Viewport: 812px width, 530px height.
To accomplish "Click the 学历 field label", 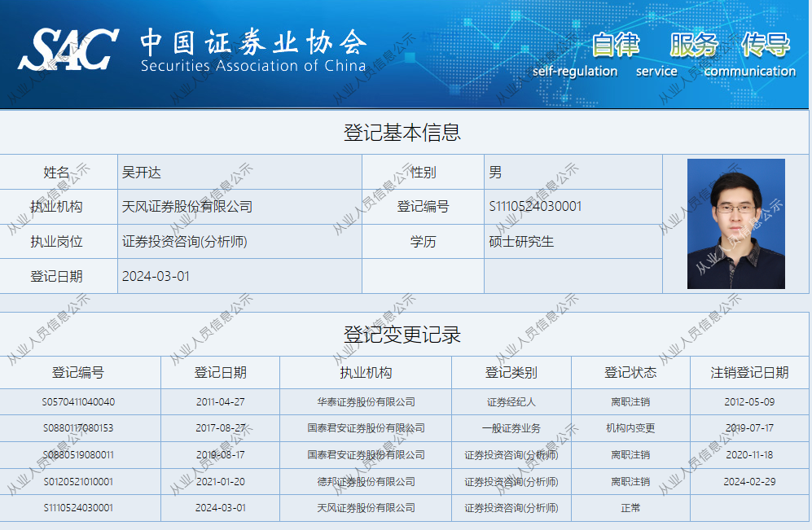I will coord(423,242).
